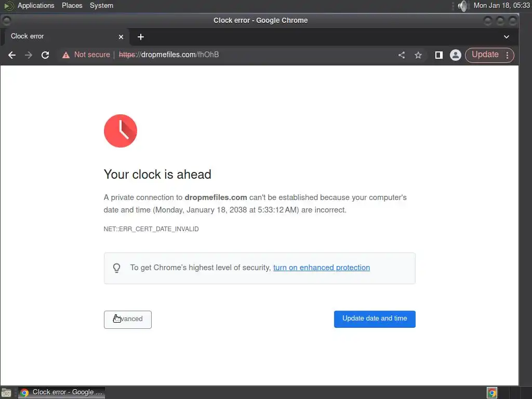532x399 pixels.
Task: Click the forward navigation arrow
Action: click(29, 55)
